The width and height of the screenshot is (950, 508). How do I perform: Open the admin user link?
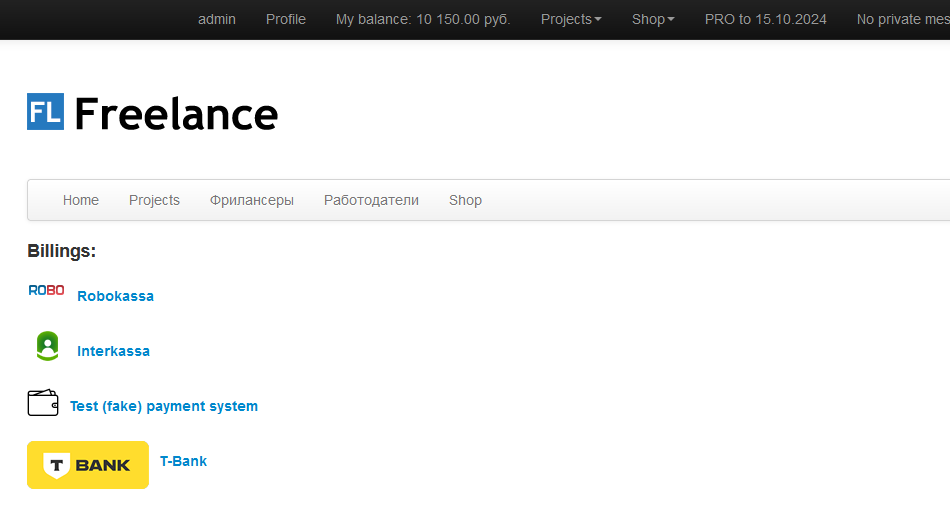click(217, 19)
